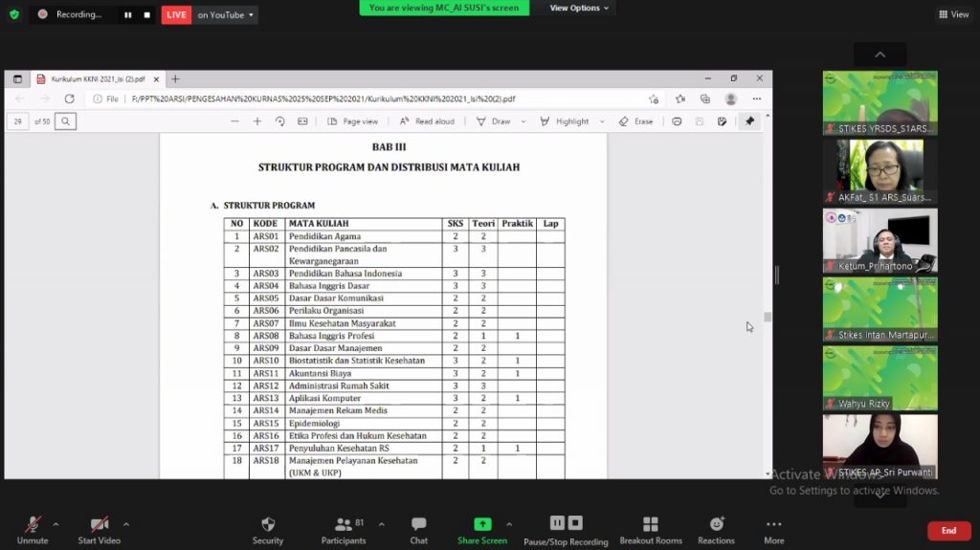Click the browser profile avatar
980x550 pixels.
click(730, 99)
